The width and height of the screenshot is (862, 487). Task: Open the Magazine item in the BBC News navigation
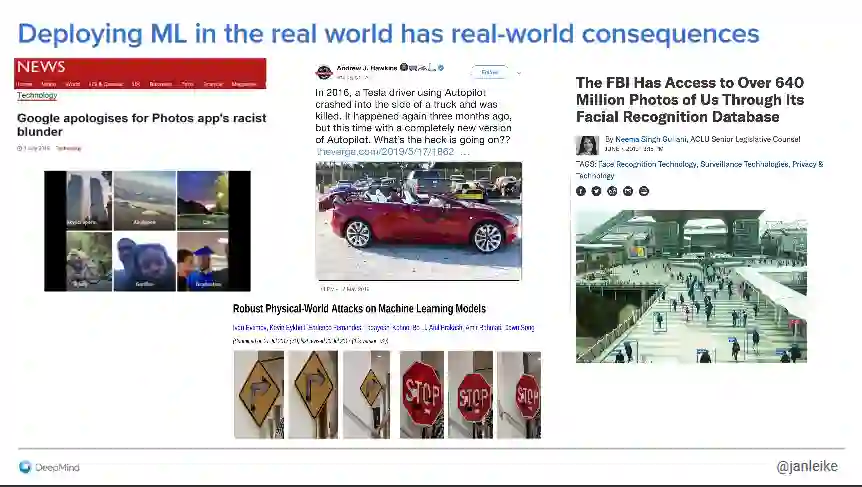point(244,84)
